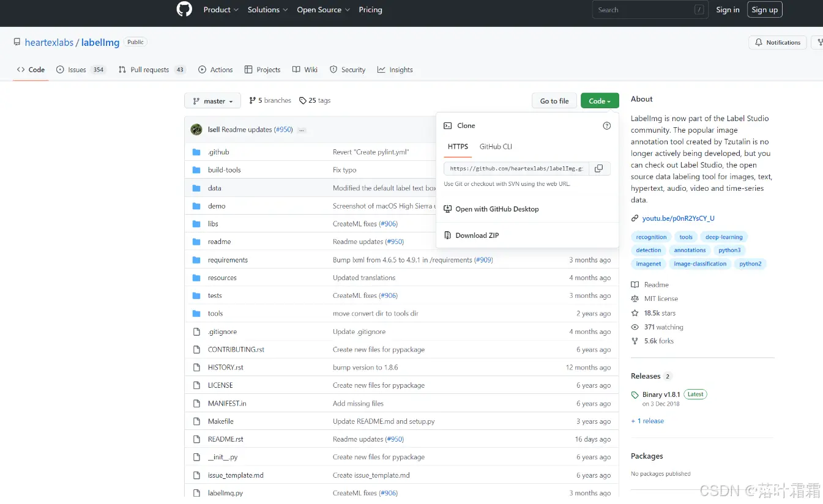Click the Open with GitHub Desktop icon

coord(447,209)
